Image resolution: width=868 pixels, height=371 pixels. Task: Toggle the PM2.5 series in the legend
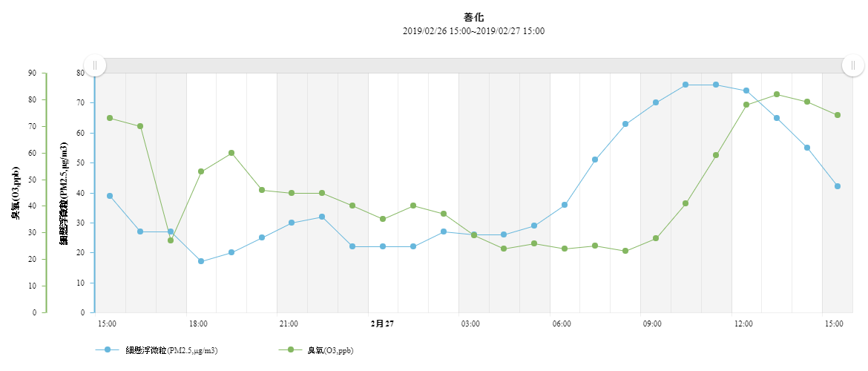[x=176, y=349]
